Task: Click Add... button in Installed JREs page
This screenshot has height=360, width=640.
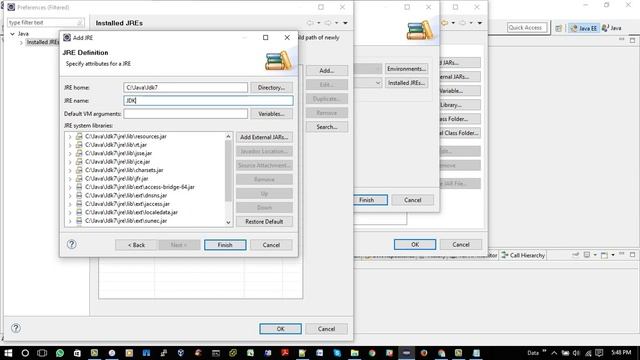Action: tap(327, 71)
